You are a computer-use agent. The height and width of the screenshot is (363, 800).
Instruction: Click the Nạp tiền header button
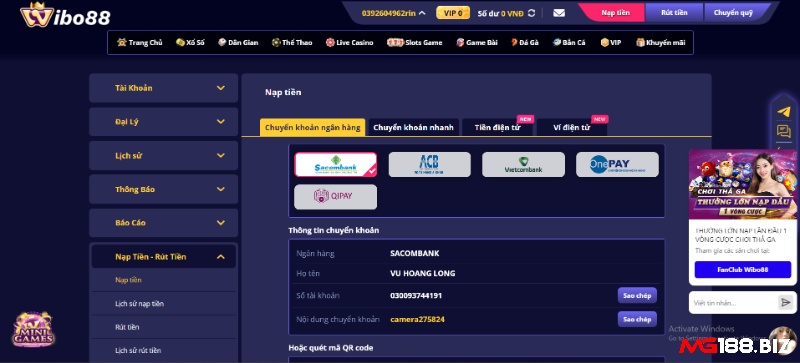click(615, 13)
